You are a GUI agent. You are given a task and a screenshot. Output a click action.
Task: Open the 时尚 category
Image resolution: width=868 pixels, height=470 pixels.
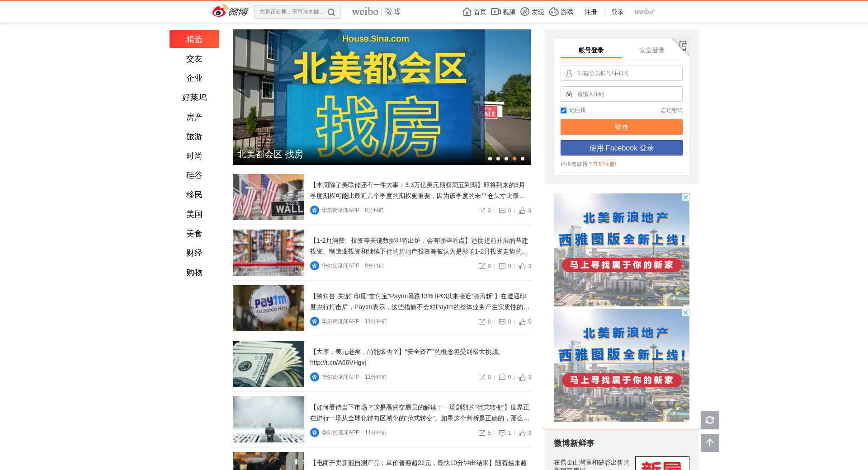click(x=194, y=156)
